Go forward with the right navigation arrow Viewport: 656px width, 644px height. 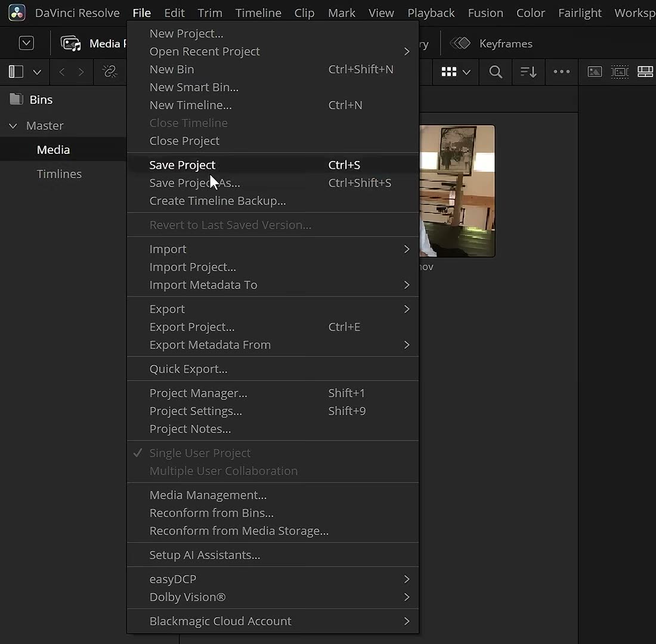coord(81,72)
